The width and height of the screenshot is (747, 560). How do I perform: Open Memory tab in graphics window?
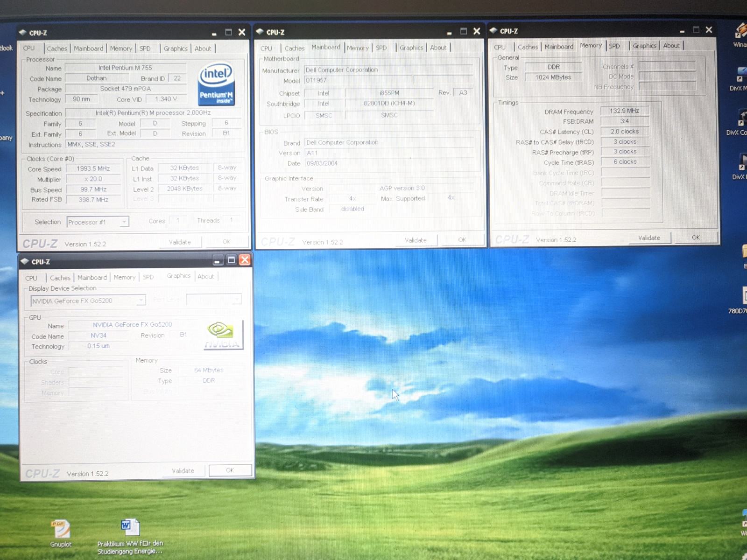tap(124, 277)
